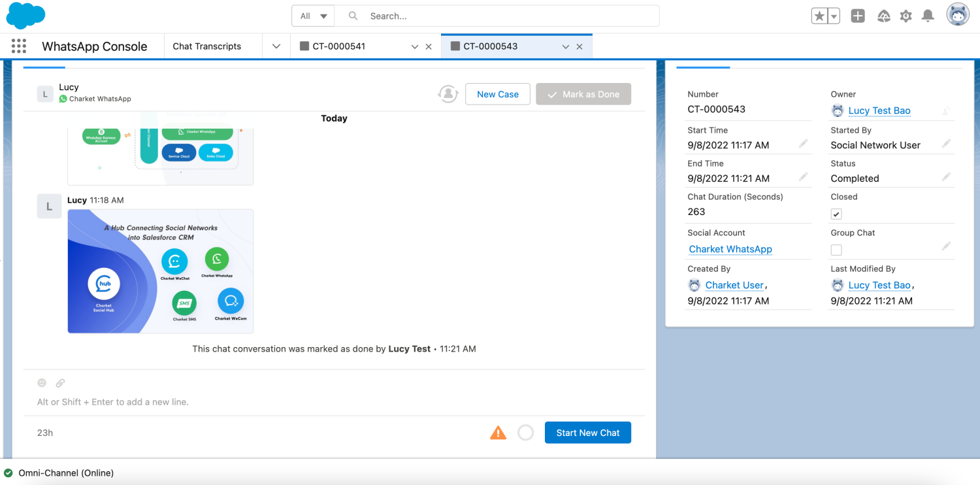The width and height of the screenshot is (980, 485).
Task: Open the Charket WhatsApp social account link
Action: tap(730, 249)
